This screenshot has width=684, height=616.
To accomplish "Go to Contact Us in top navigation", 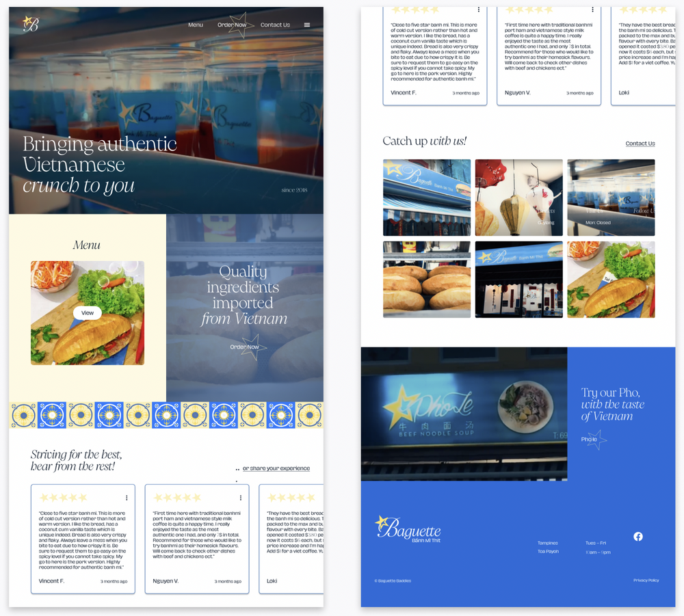I will [275, 25].
